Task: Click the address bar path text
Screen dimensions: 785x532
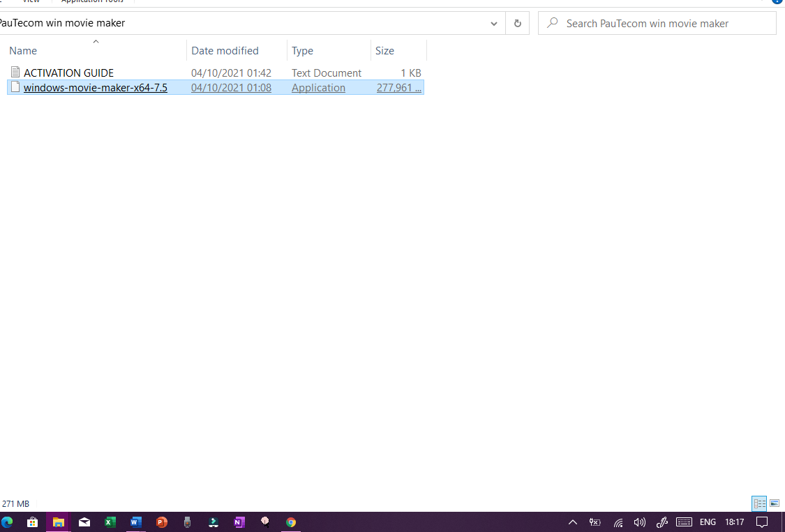Action: (x=63, y=23)
